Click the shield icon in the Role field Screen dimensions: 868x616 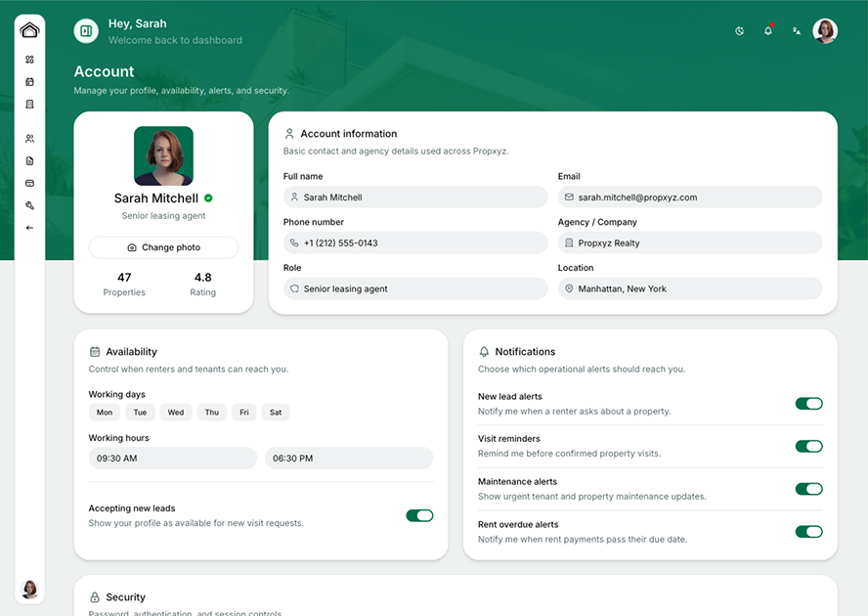tap(294, 288)
